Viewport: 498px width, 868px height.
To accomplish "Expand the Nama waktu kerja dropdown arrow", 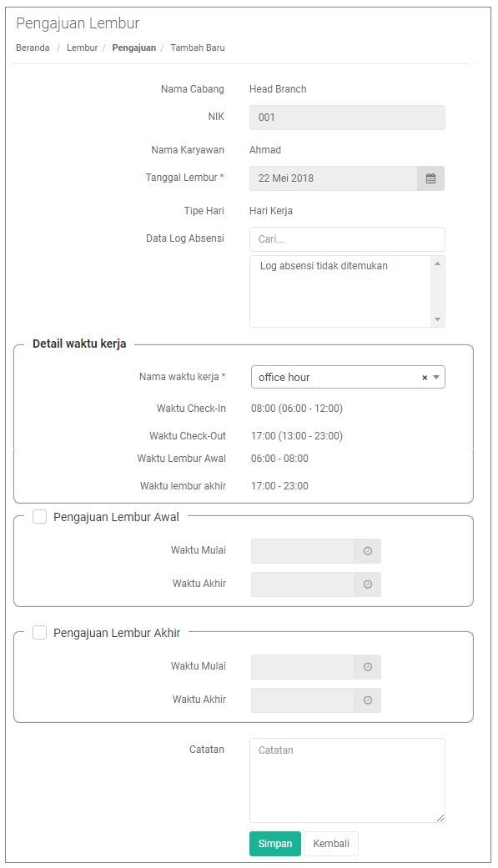I will point(436,378).
